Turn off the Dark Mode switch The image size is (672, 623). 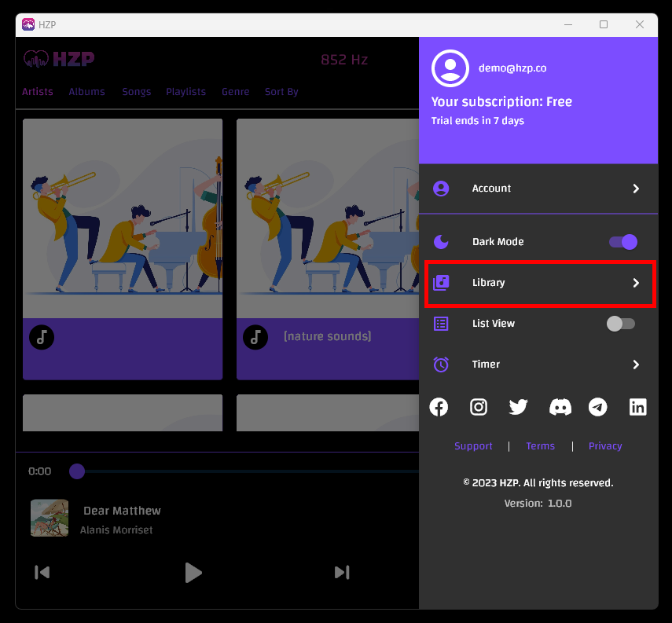coord(623,242)
